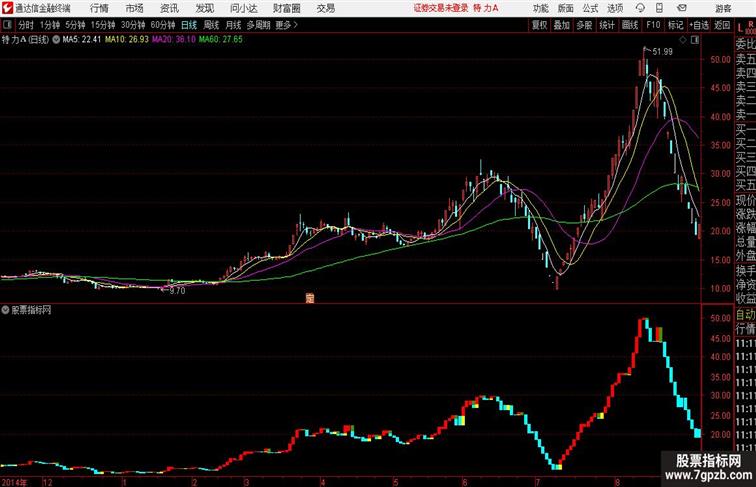This screenshot has height=487, width=756.
Task: Toggle the side panel icon left of 分时
Action: 7,25
